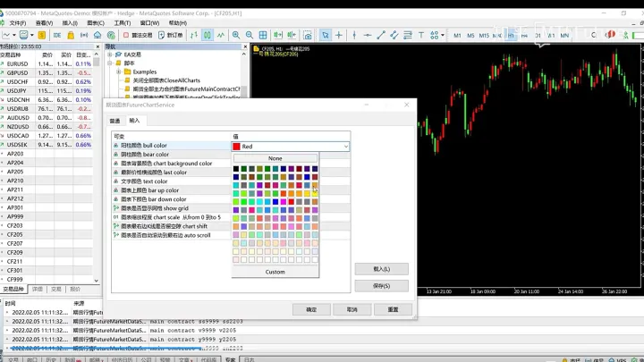The width and height of the screenshot is (644, 362).
Task: Switch to the first dialog tab
Action: (x=115, y=121)
